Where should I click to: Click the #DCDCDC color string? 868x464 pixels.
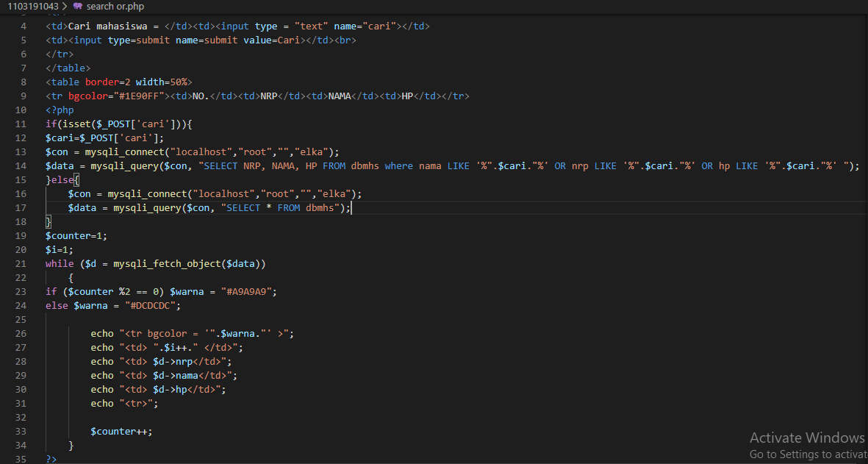click(x=152, y=306)
